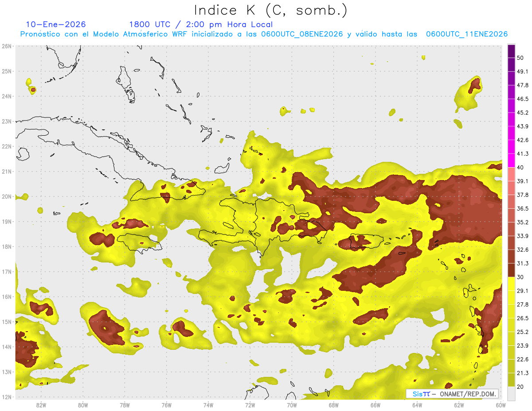
Task: Click the "1800 UTC / 2:00 pm Hora Local" text
Action: pos(201,24)
